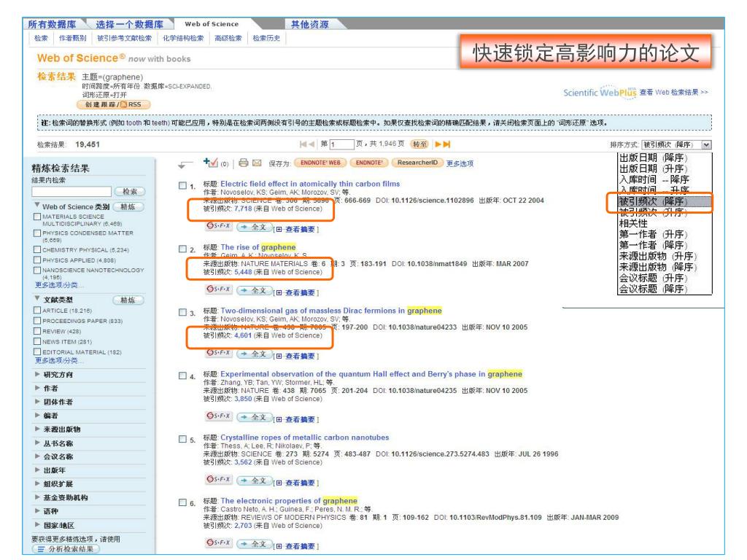Image resolution: width=747 pixels, height=560 pixels.
Task: Click the search-within-results input field
Action: pos(71,192)
